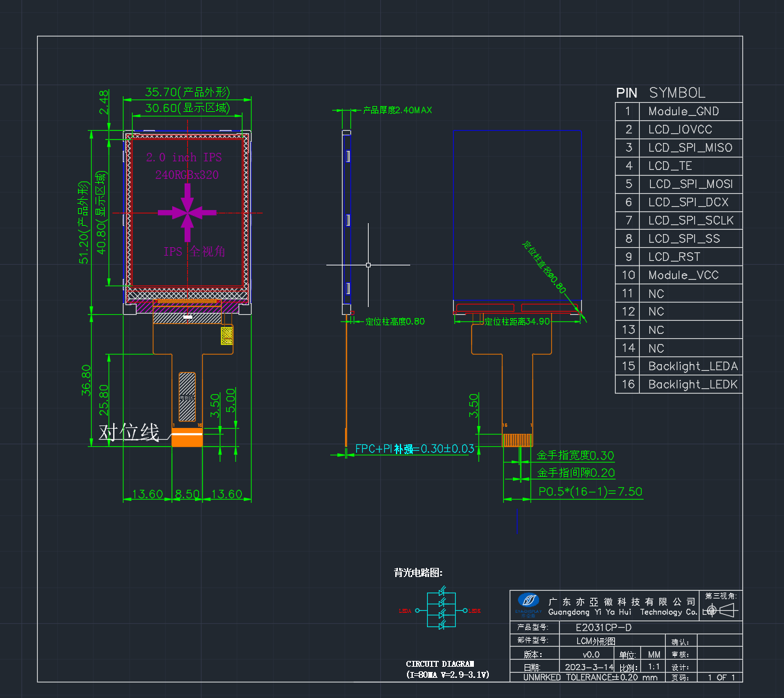Select the Backlight_LEDK entry
The width and height of the screenshot is (784, 698).
tap(693, 384)
